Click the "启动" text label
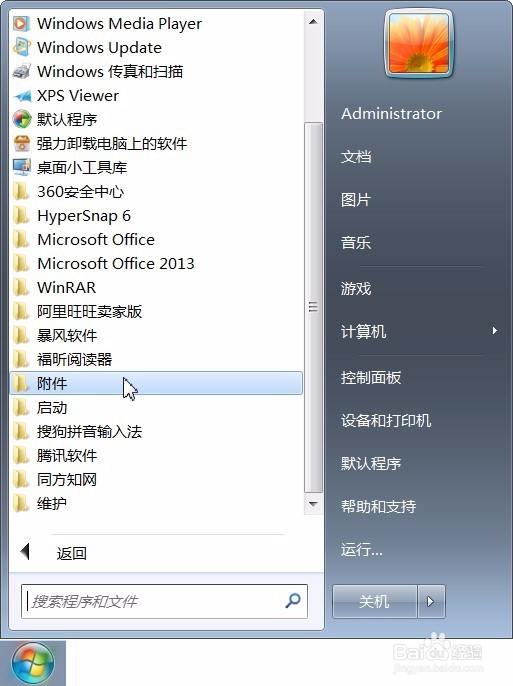The width and height of the screenshot is (513, 686). (x=52, y=408)
